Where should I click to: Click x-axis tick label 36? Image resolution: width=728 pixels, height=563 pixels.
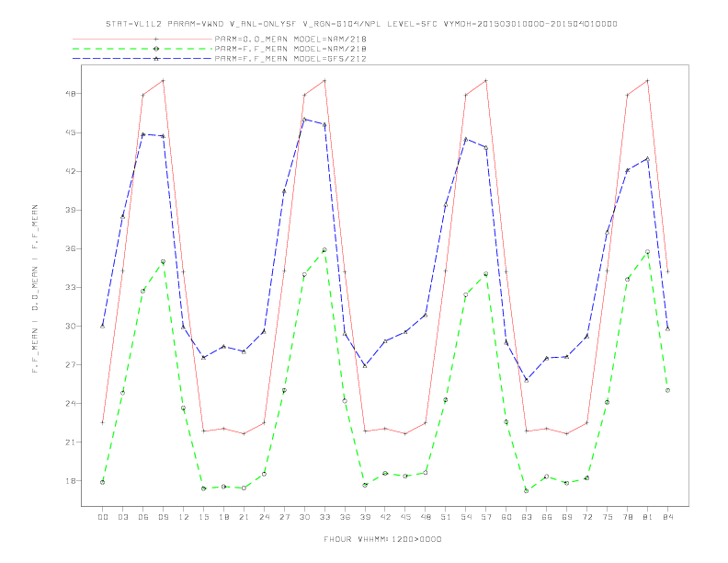point(345,517)
